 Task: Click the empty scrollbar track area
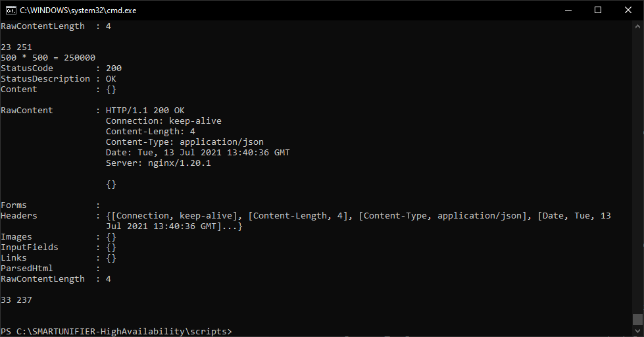637,172
